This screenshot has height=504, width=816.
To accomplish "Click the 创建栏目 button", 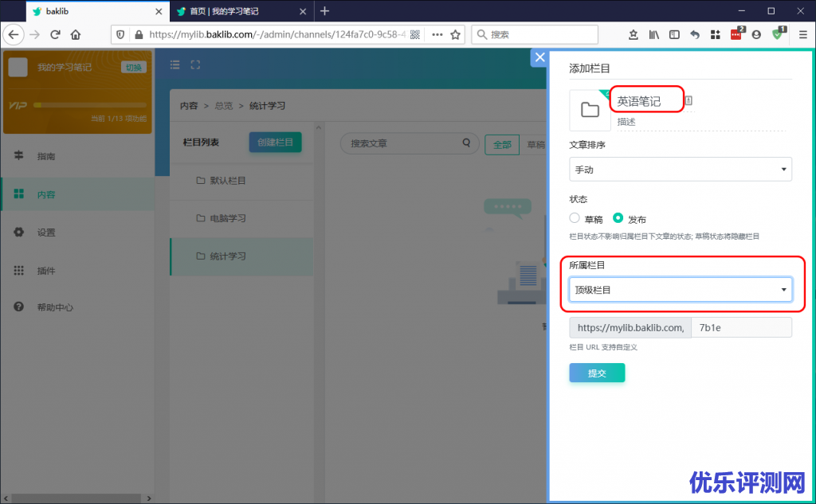I will point(275,143).
